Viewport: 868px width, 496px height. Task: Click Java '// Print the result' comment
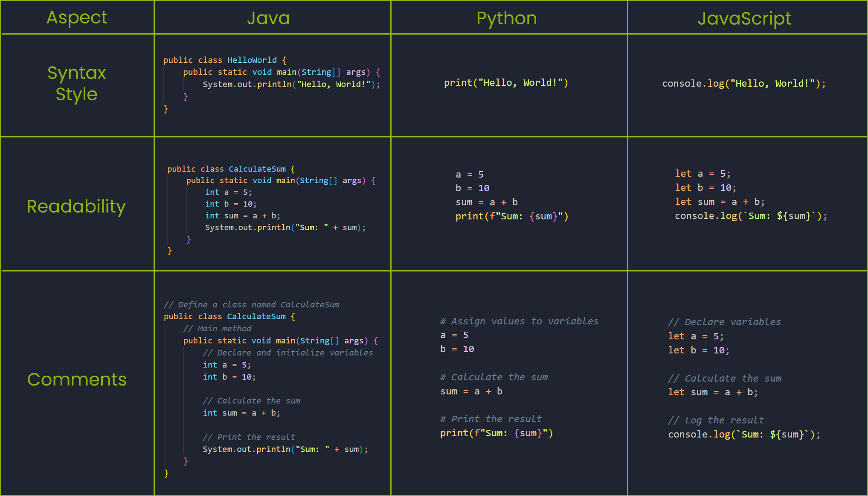point(249,438)
